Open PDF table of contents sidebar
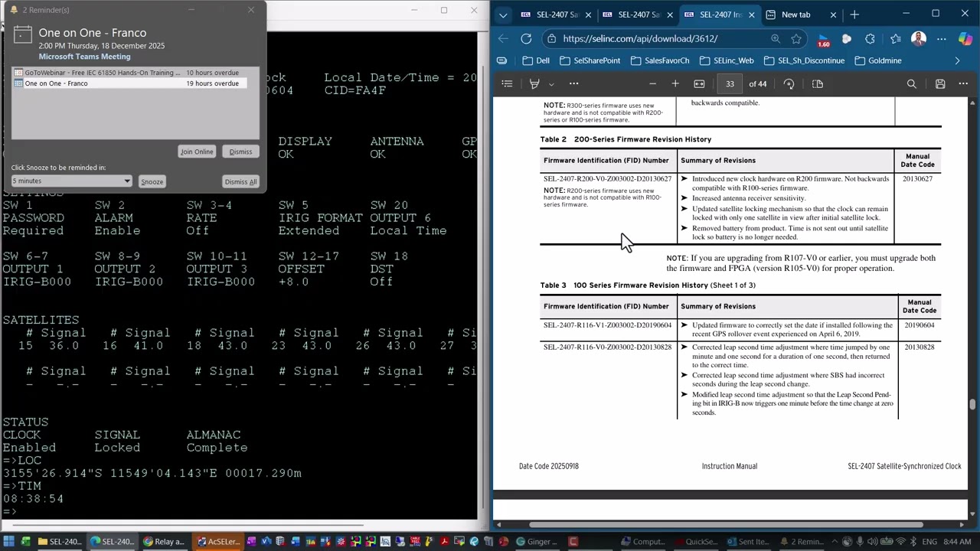The width and height of the screenshot is (980, 551). 507,83
